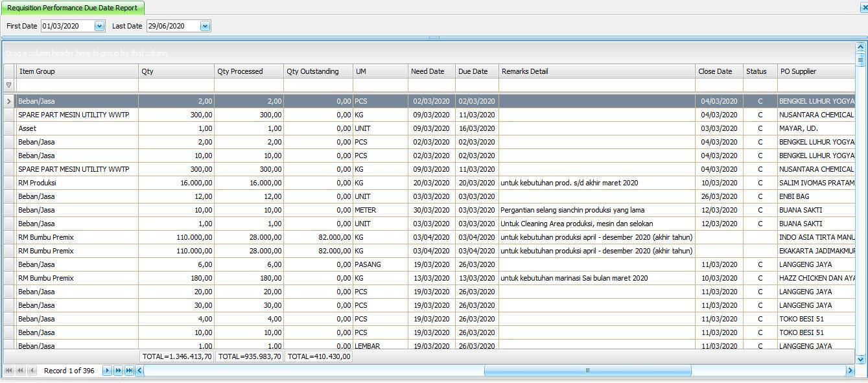This screenshot has width=868, height=383.
Task: Click the Record 1 of 396 indicator
Action: (x=69, y=371)
